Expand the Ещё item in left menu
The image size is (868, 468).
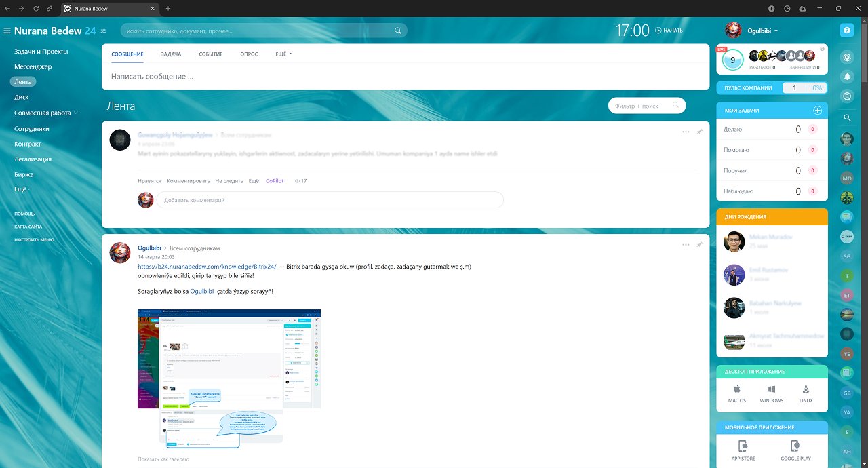[x=22, y=189]
